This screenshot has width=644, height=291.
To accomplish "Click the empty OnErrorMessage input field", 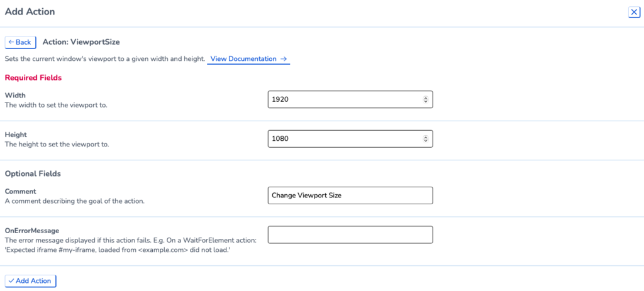I will pos(350,234).
